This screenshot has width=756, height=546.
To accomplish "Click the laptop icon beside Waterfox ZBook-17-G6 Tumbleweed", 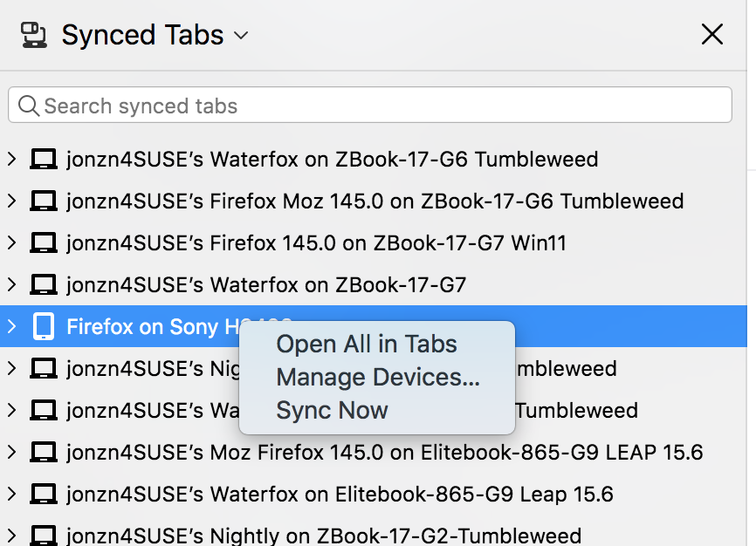I will click(44, 160).
